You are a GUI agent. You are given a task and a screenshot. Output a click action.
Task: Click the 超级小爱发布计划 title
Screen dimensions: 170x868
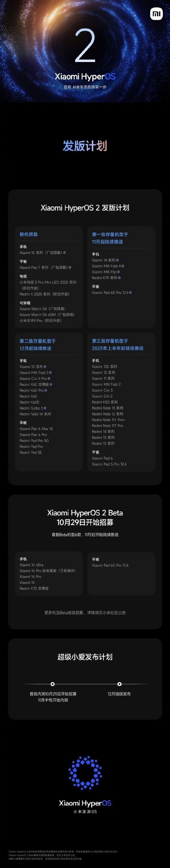85,657
